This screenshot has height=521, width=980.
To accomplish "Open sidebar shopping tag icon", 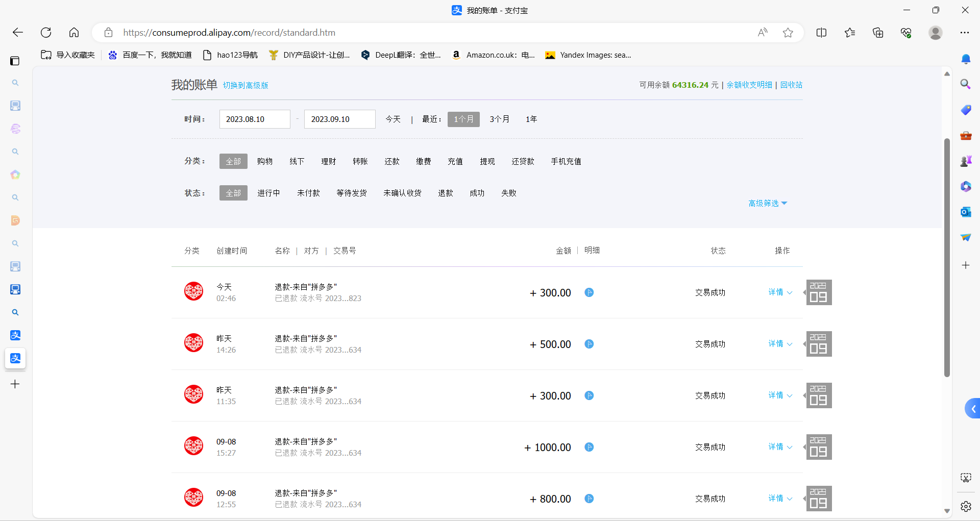I will [x=966, y=110].
